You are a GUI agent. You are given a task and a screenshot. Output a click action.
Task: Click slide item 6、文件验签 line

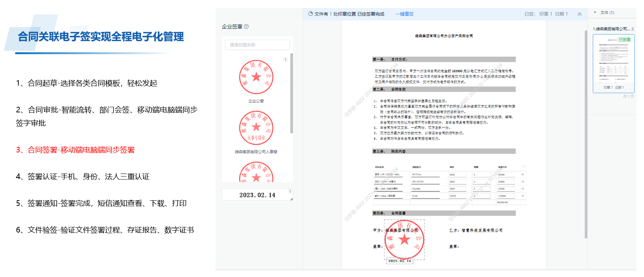click(x=105, y=230)
